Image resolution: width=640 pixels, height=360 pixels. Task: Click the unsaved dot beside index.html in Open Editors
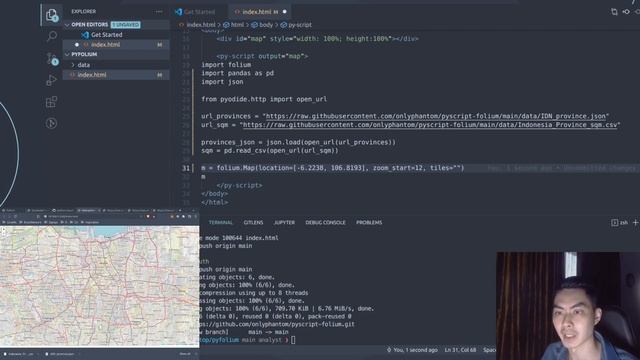click(x=77, y=44)
